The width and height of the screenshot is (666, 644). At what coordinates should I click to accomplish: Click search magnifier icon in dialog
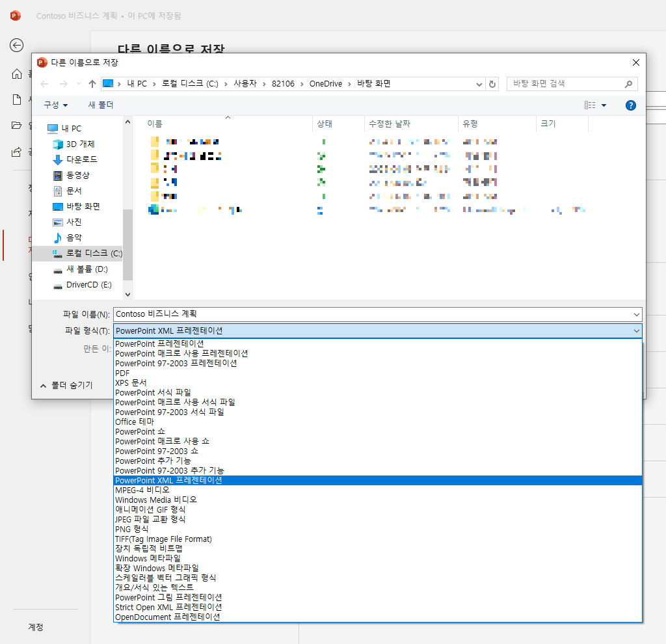(x=629, y=84)
